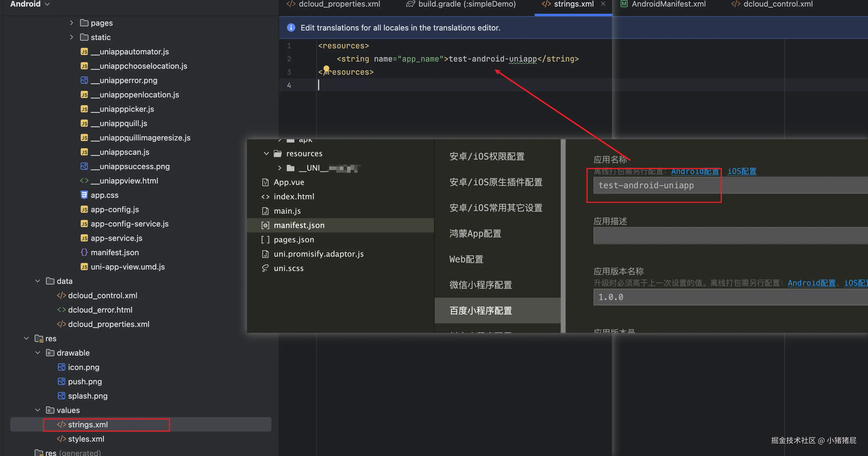This screenshot has height=456, width=868.
Task: Click the image icon of __uniappsuccess.png
Action: 84,166
